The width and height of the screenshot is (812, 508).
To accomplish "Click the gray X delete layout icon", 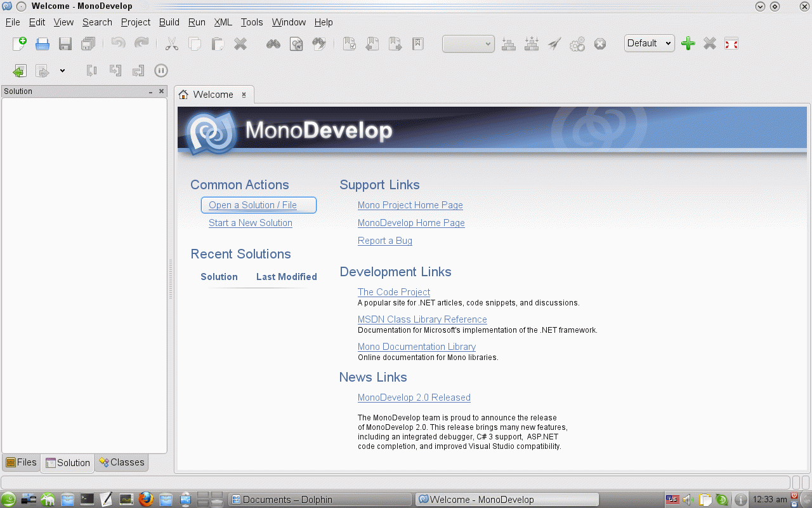I will (x=710, y=44).
